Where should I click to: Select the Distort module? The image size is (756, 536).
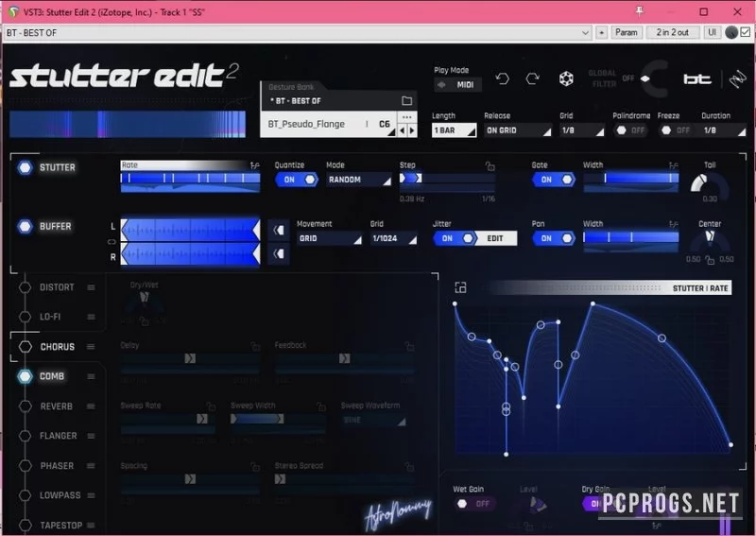[x=57, y=287]
